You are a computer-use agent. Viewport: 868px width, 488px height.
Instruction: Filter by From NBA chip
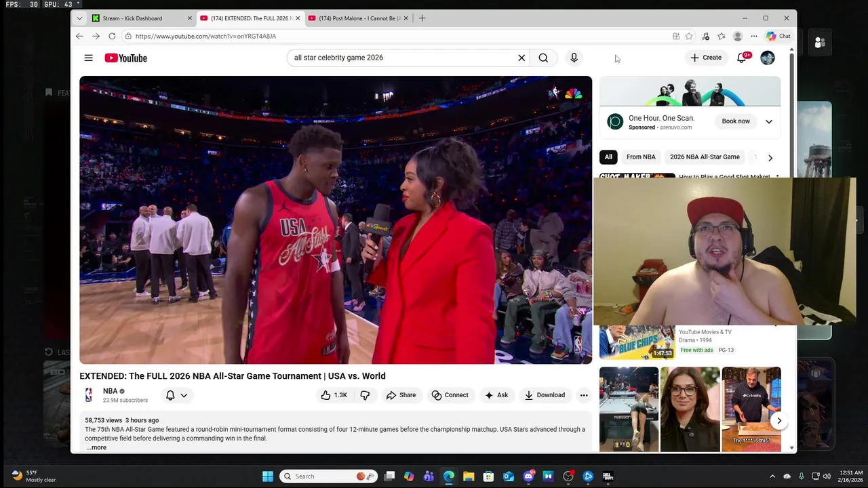point(641,157)
